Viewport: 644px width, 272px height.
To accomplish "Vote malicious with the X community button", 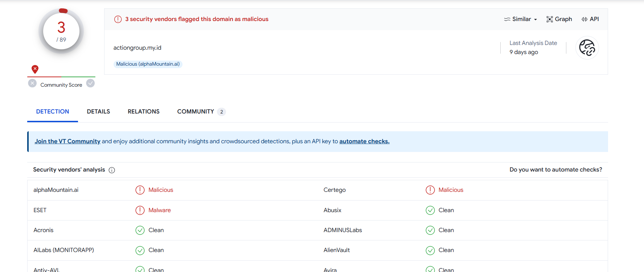I will [32, 83].
